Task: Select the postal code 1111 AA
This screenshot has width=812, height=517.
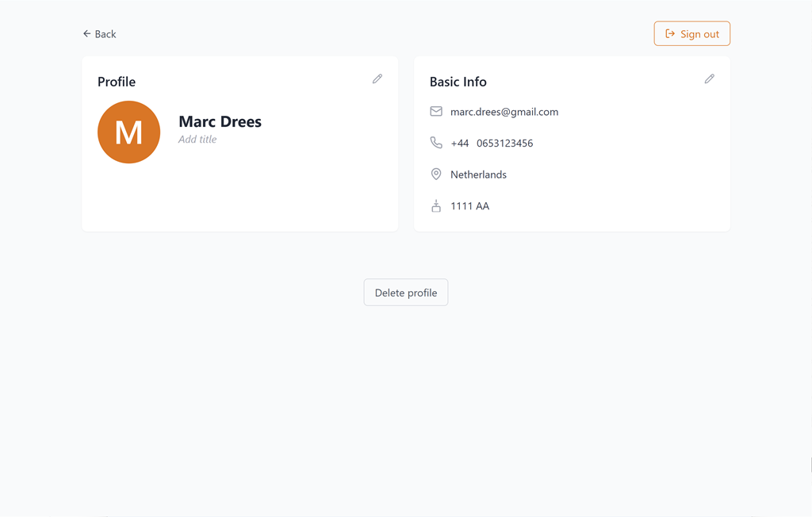Action: coord(469,206)
